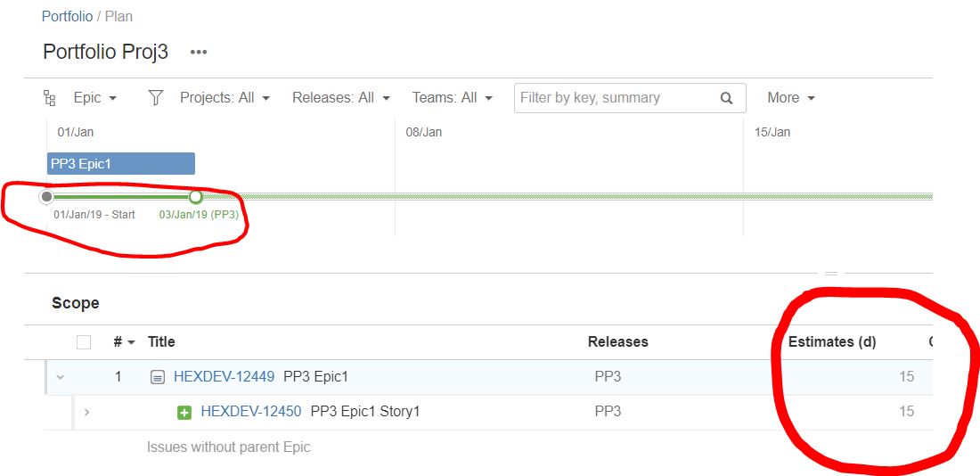Collapse the HEXDEV-12449 epic row
This screenshot has height=476, width=980.
pos(61,377)
